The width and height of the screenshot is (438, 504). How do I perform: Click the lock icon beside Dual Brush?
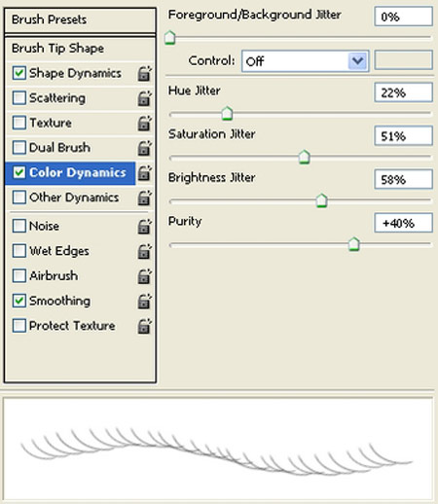point(144,148)
